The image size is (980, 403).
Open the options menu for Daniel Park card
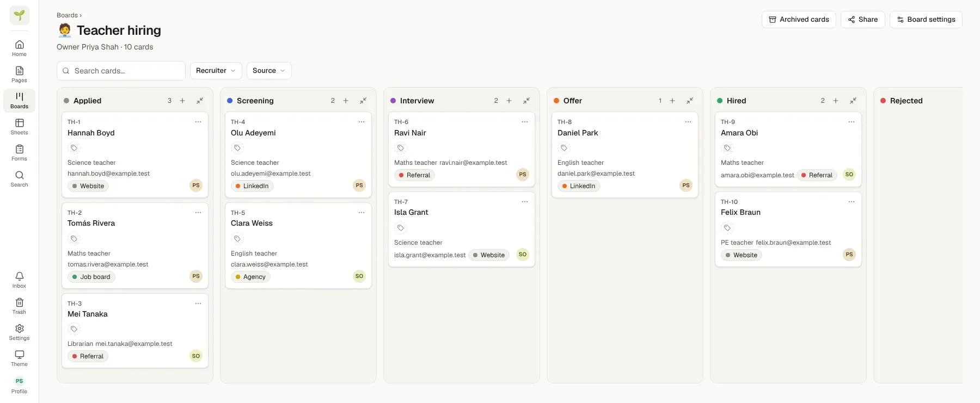688,122
